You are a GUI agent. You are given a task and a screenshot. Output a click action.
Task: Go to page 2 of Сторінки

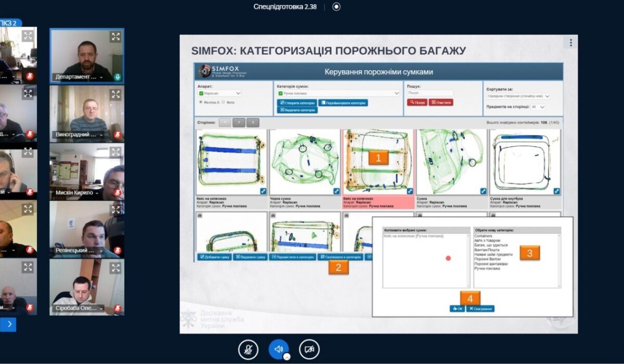pos(239,123)
